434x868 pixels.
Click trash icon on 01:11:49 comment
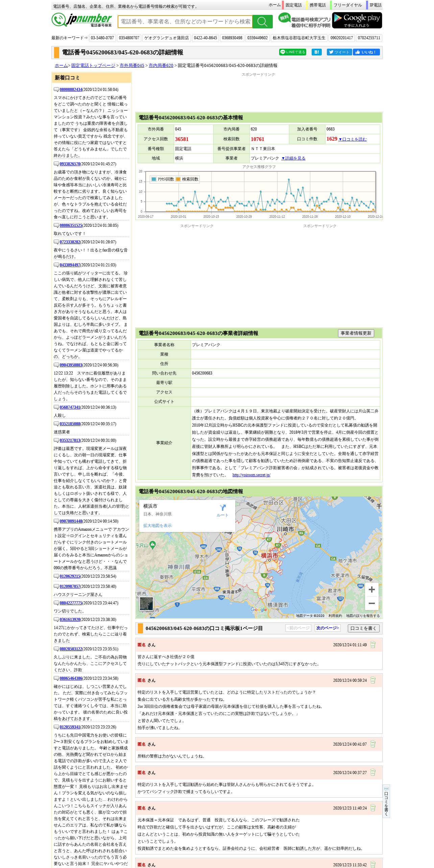click(373, 645)
